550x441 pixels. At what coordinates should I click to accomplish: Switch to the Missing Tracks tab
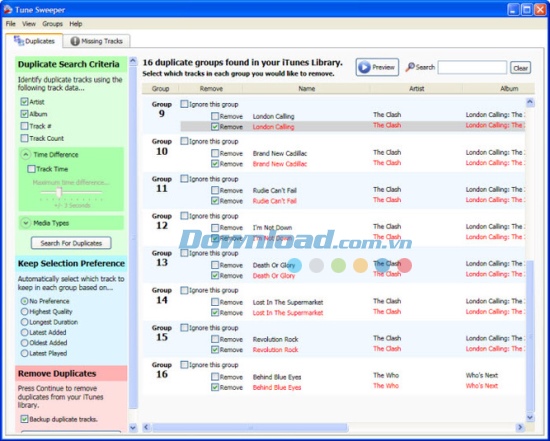click(x=97, y=41)
